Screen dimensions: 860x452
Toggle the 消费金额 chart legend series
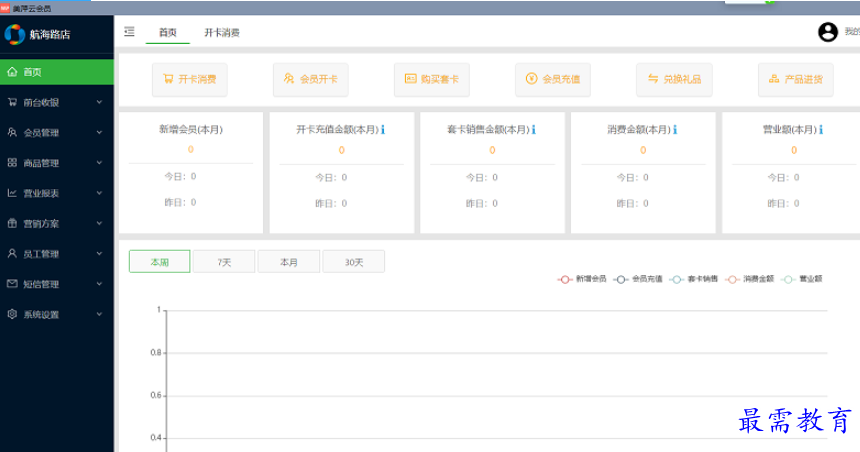point(749,279)
